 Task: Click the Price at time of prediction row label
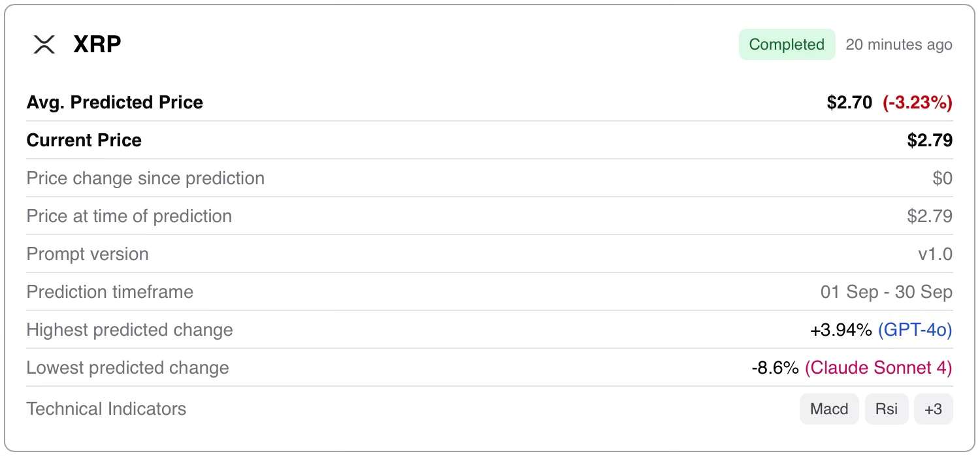pos(129,216)
